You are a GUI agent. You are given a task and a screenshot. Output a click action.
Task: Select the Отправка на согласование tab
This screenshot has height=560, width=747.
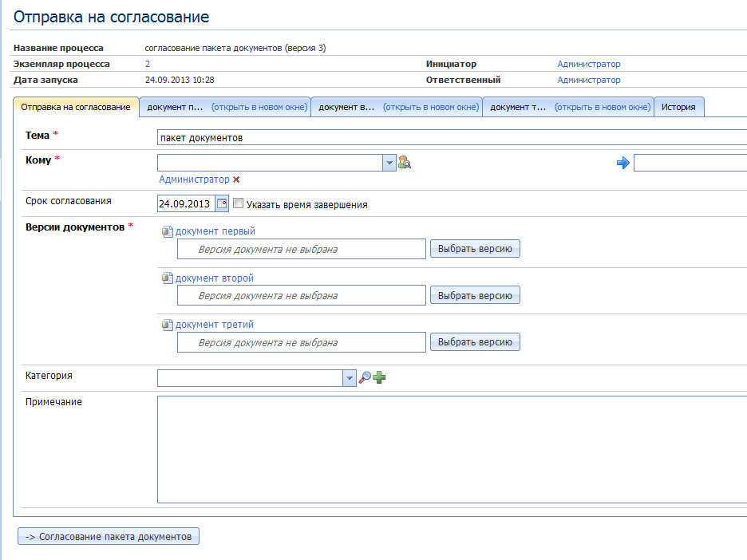coord(76,107)
